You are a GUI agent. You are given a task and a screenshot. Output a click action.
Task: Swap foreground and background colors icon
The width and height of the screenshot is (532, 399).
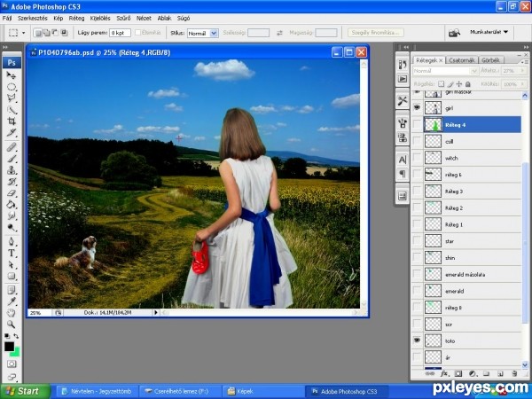16,336
